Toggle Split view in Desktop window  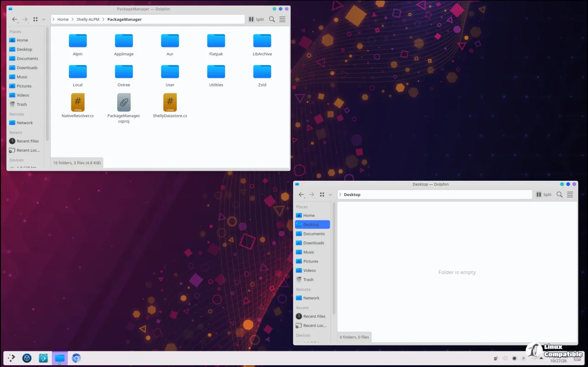click(x=544, y=195)
